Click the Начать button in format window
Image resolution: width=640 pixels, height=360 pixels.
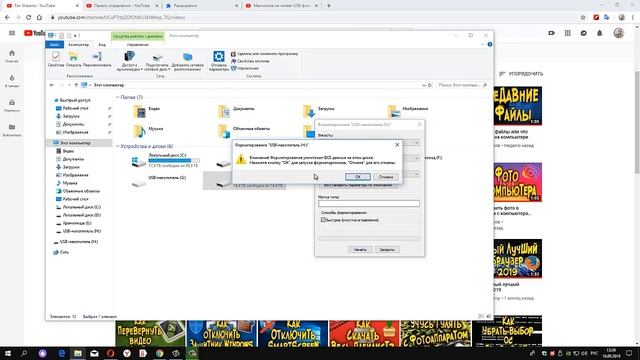click(x=360, y=249)
